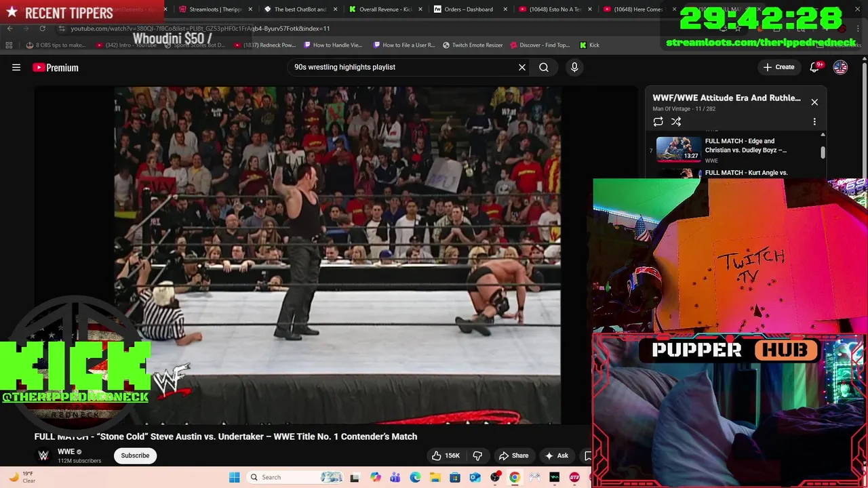Open the account avatar menu

point(840,67)
